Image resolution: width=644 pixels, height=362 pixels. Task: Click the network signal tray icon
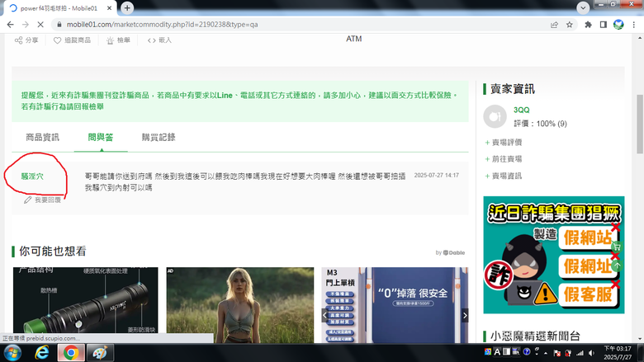580,353
